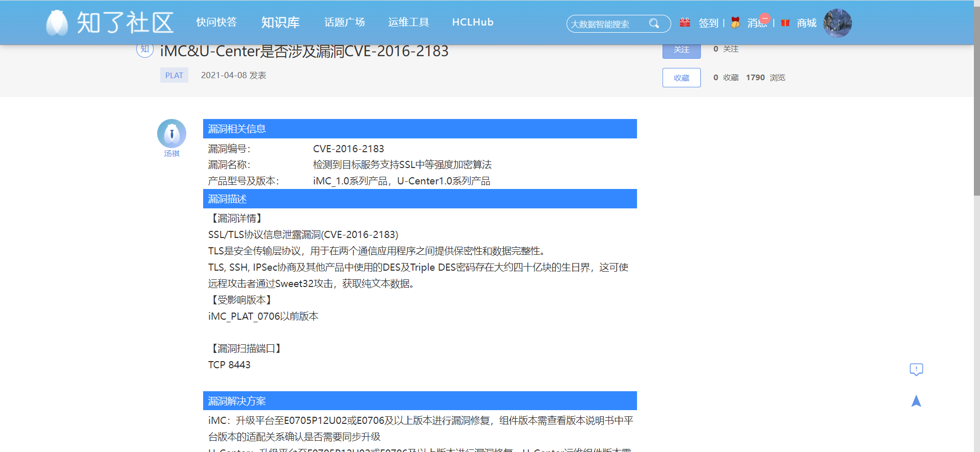Click the message bell icon

point(735,22)
